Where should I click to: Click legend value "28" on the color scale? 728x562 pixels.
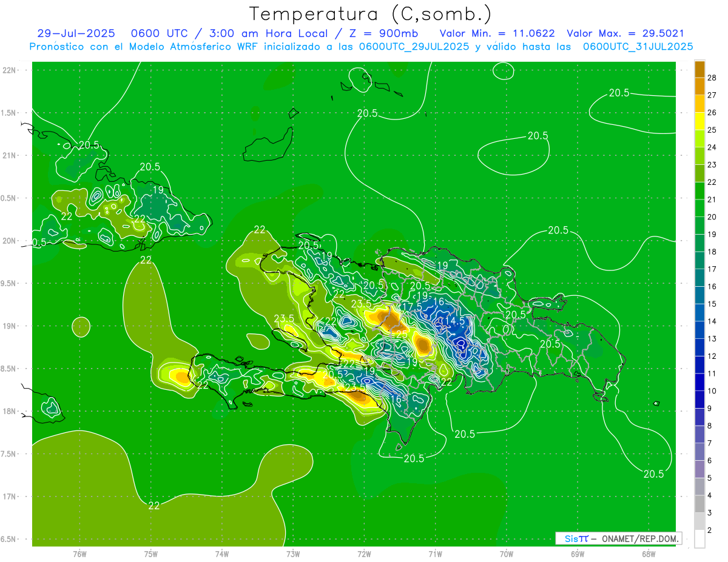click(x=712, y=77)
